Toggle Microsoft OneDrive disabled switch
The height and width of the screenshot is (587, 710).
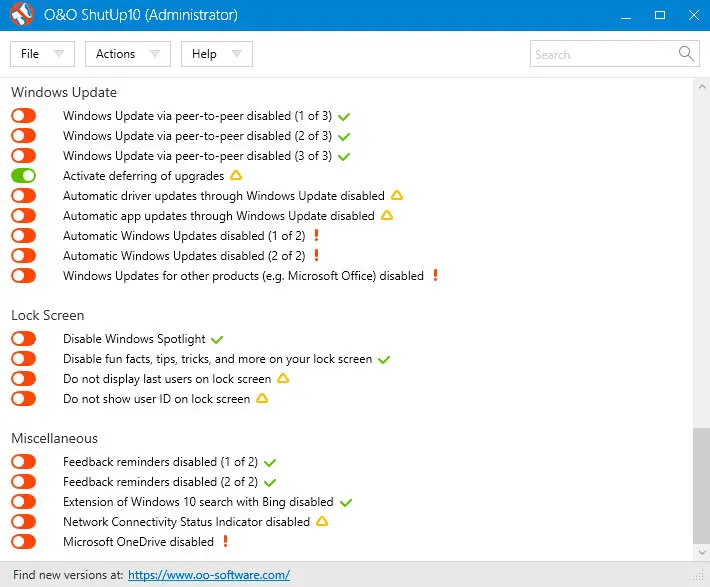[24, 541]
